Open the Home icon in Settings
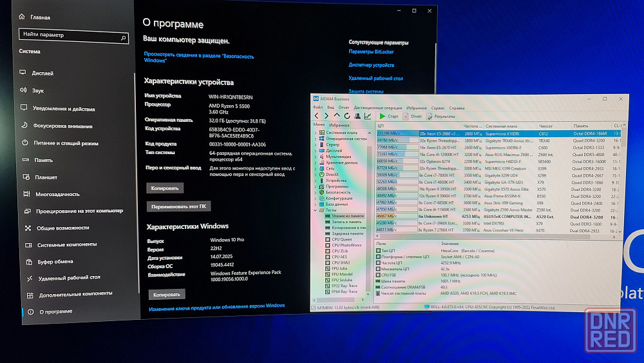This screenshot has height=363, width=644. coord(22,17)
